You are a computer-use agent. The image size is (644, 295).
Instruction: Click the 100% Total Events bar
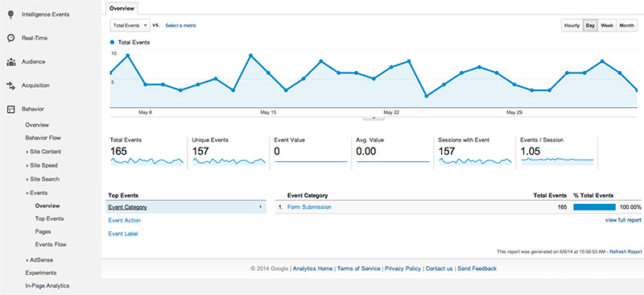click(594, 207)
